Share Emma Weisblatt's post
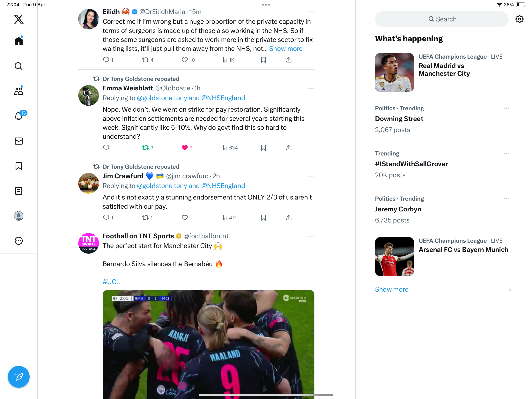Image resolution: width=532 pixels, height=399 pixels. pos(289,148)
